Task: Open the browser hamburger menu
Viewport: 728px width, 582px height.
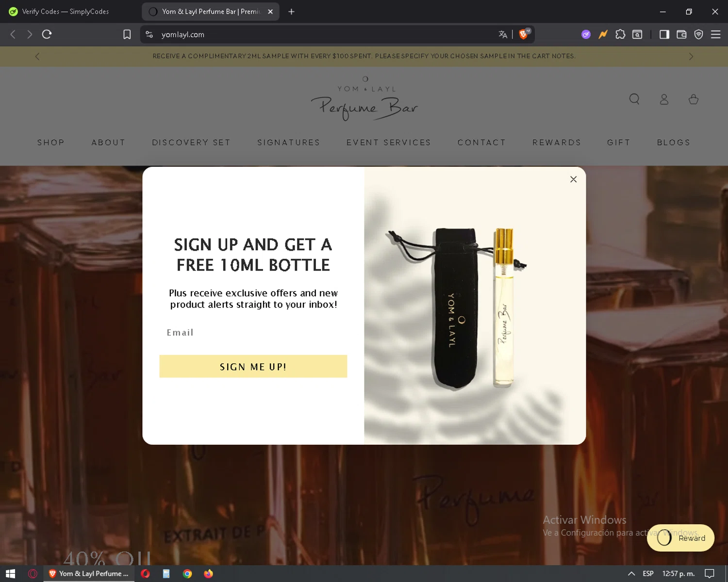Action: click(715, 34)
